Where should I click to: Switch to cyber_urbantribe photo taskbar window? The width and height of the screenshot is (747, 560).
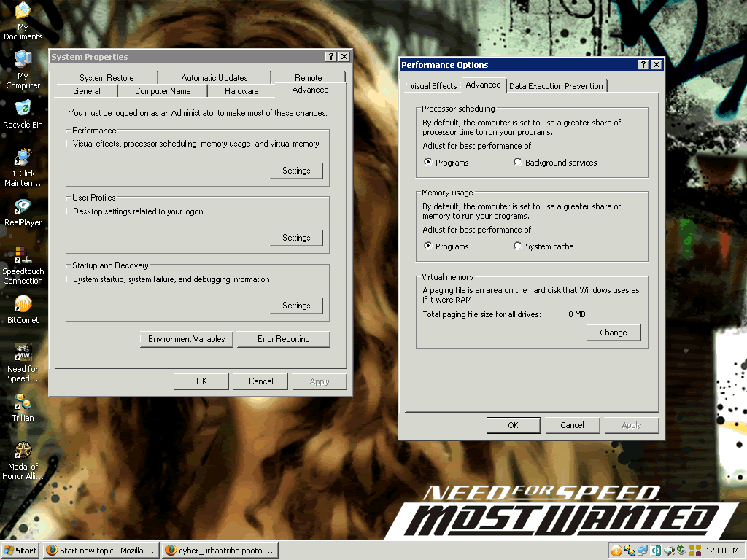(220, 551)
